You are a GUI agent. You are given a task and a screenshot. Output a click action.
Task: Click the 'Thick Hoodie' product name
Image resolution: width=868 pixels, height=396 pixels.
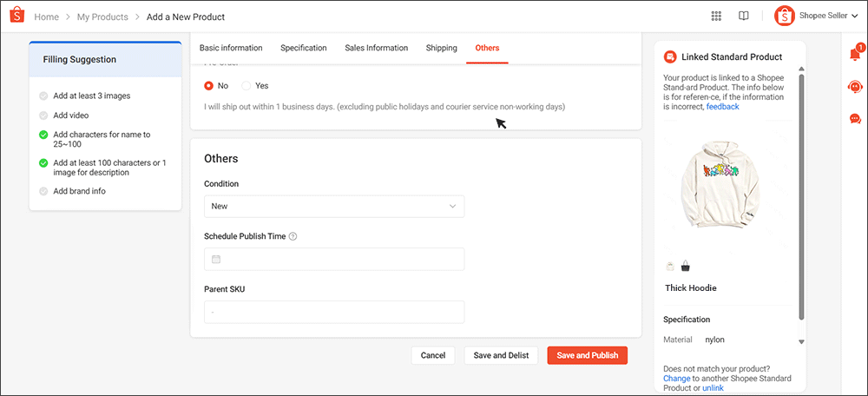691,288
